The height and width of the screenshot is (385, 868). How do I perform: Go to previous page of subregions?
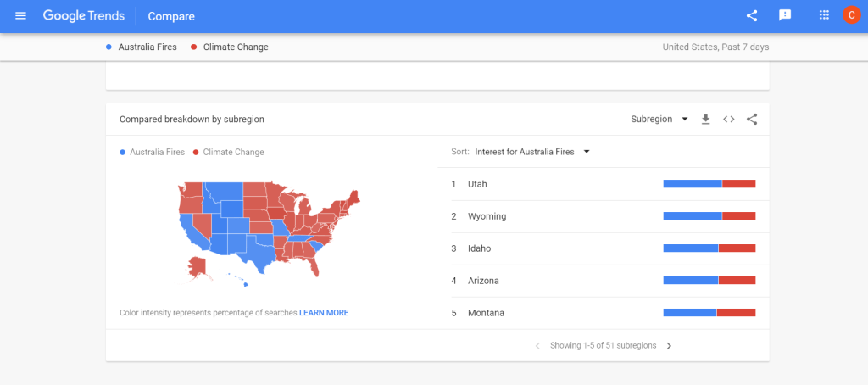coord(537,346)
